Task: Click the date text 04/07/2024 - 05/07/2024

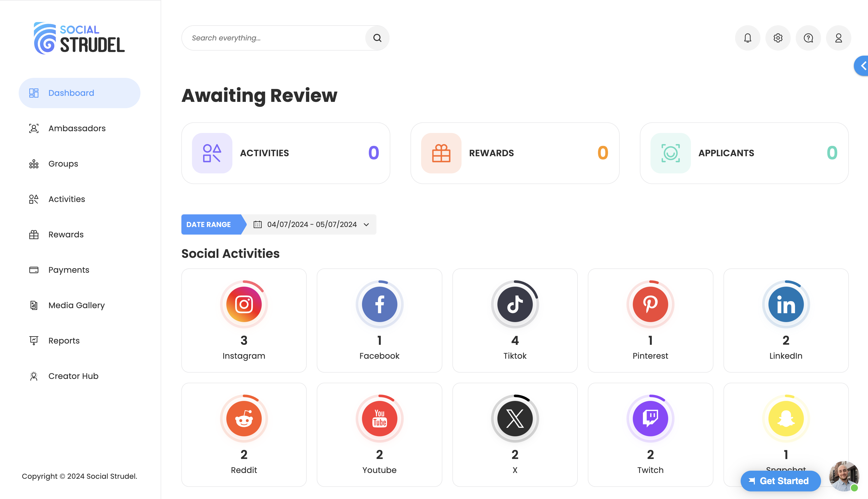Action: [312, 224]
